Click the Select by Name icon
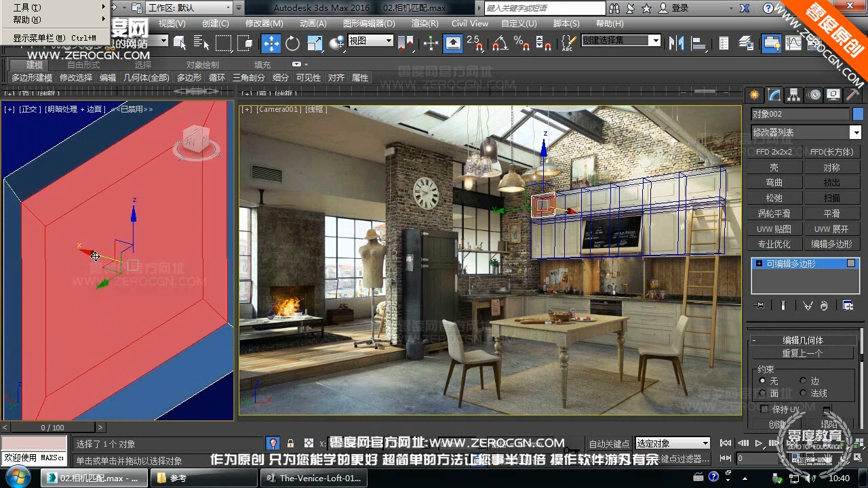Viewport: 868px width, 488px height. (201, 43)
